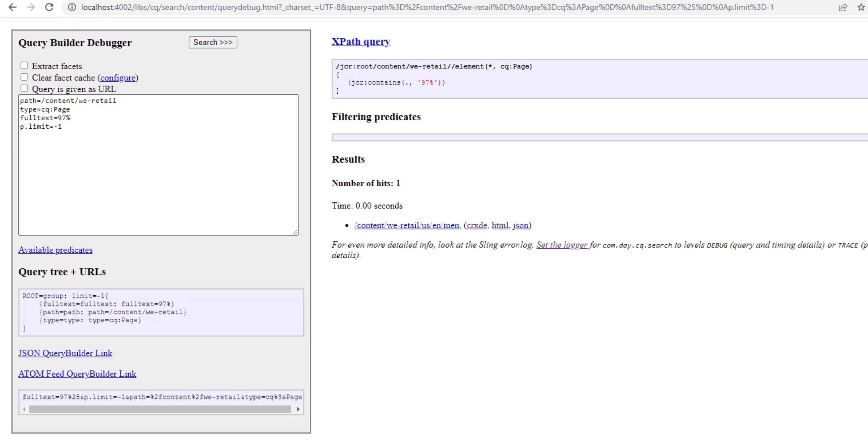Bookmark this page with star icon

(861, 7)
